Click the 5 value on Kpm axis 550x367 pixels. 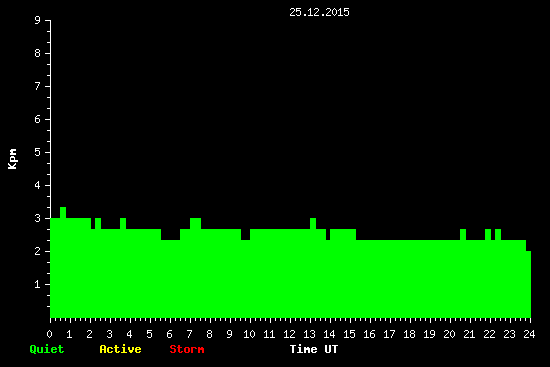(x=38, y=152)
